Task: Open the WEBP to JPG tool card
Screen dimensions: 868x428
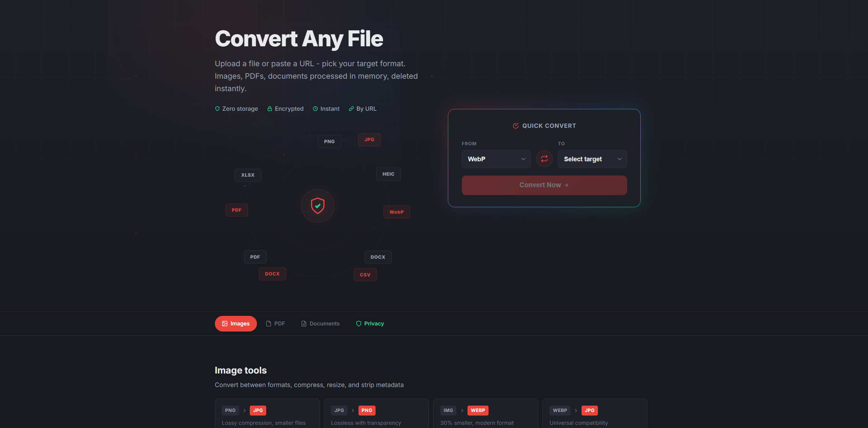Action: pos(595,413)
